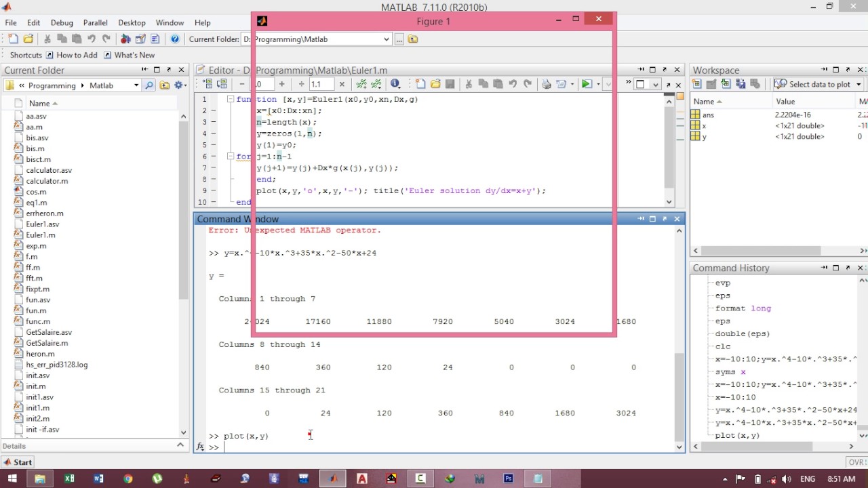Open the File menu
Screen dimensions: 868x488
(11, 22)
